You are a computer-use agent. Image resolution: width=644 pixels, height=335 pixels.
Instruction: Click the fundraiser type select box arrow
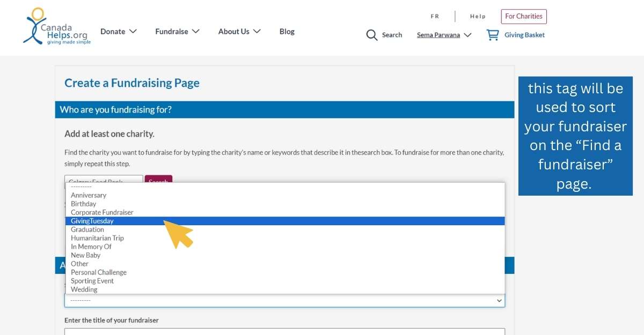499,301
